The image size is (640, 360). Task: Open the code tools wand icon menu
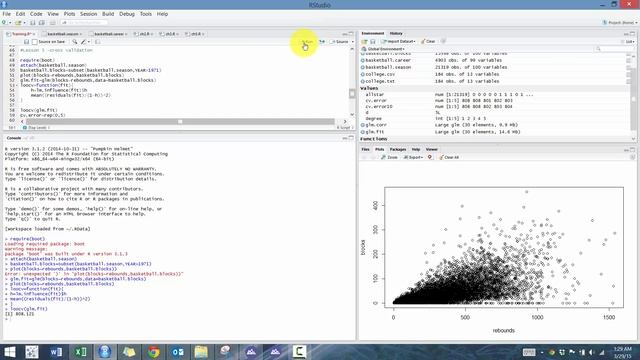tap(84, 42)
